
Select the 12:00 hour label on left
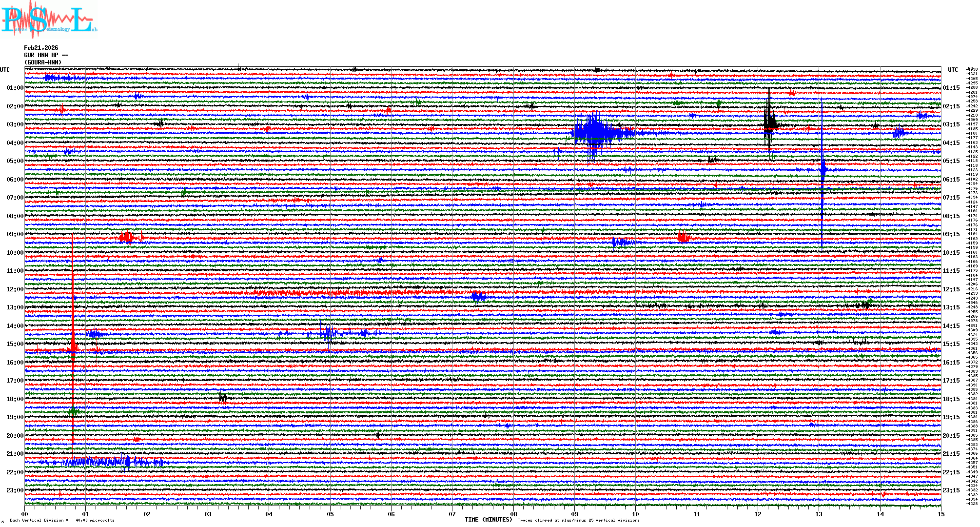pos(15,289)
